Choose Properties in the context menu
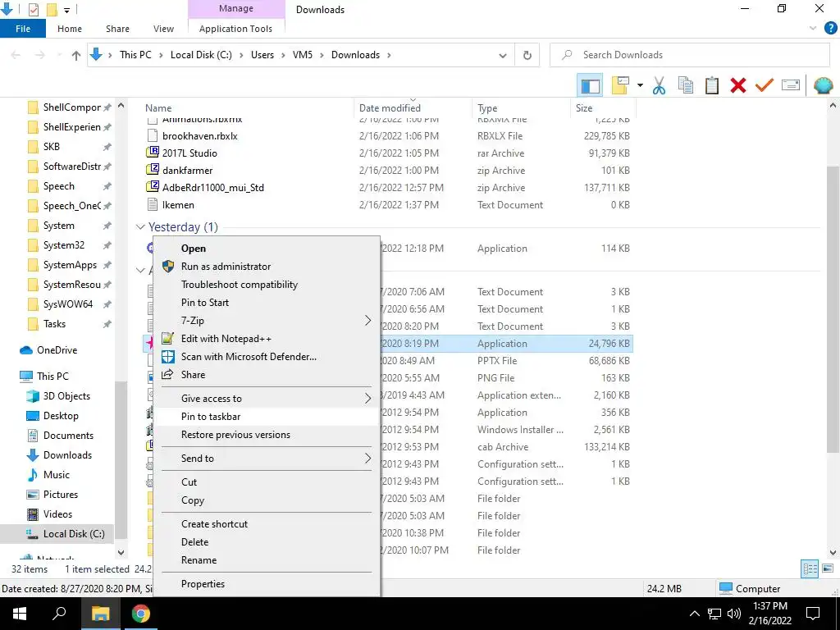Viewport: 840px width, 630px height. (x=267, y=584)
